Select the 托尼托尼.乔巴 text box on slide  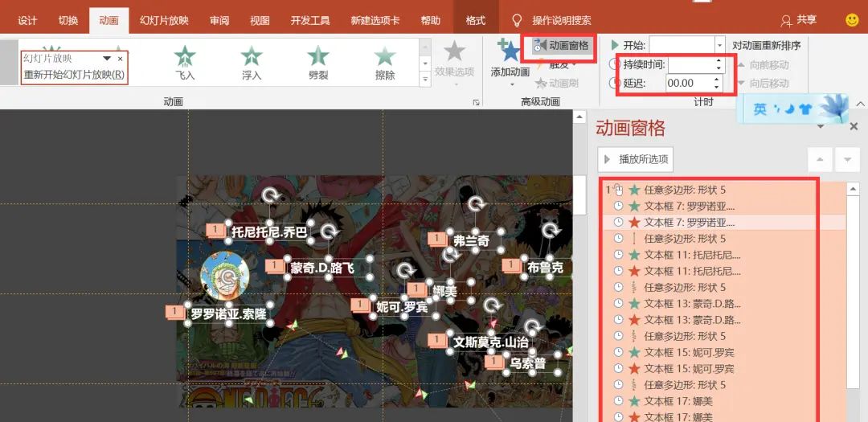click(269, 232)
